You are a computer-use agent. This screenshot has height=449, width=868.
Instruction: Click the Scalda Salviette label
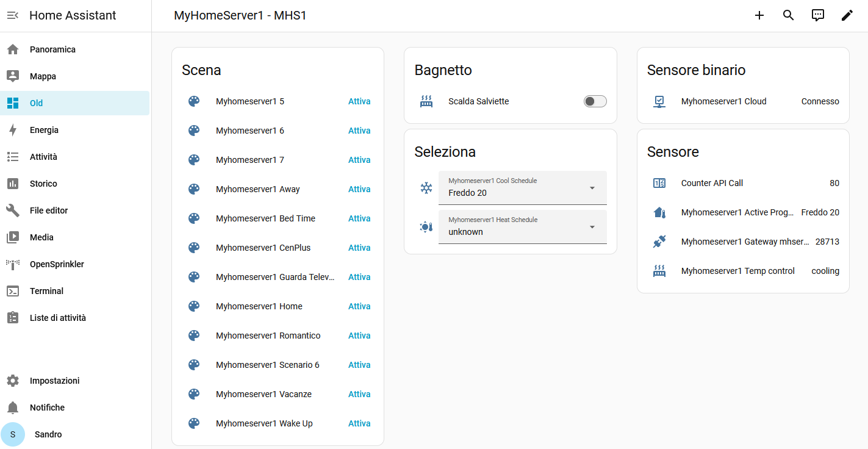point(479,101)
